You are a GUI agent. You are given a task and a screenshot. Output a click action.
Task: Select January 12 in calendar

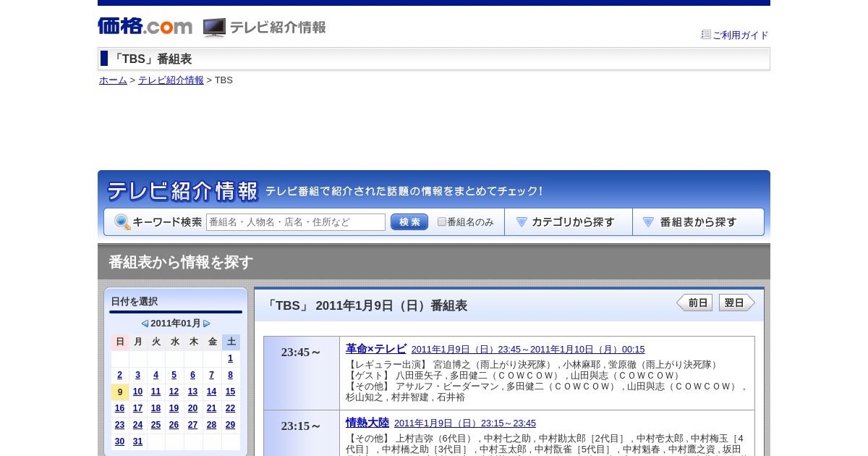[x=174, y=392]
